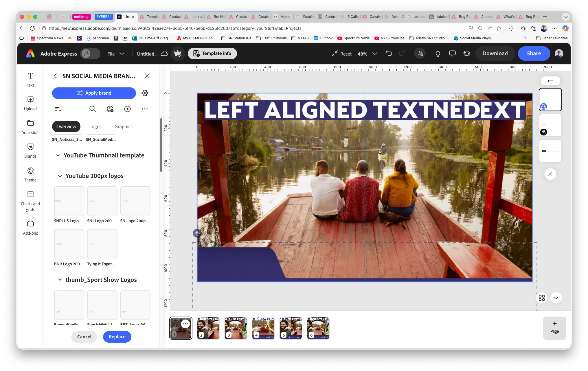Click the Replace button
Screen dimensions: 588x371
tap(117, 337)
